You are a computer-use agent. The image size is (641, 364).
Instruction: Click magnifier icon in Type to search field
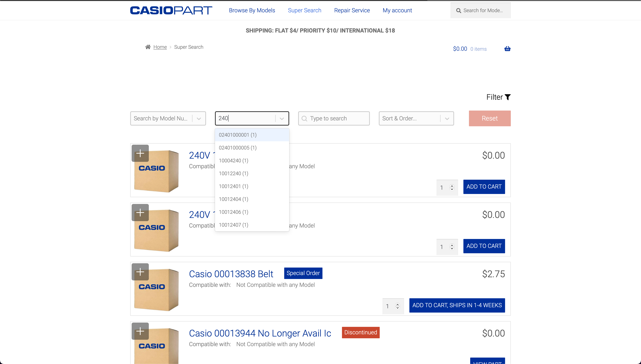point(304,118)
